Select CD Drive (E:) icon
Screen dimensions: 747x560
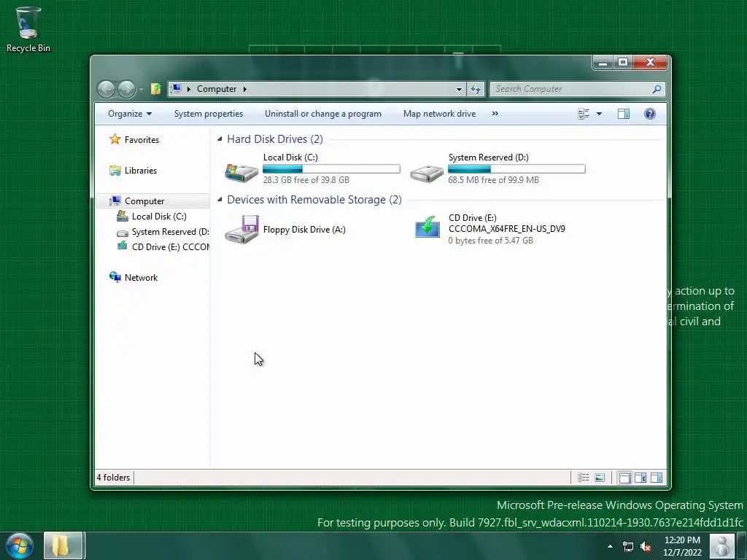click(427, 226)
